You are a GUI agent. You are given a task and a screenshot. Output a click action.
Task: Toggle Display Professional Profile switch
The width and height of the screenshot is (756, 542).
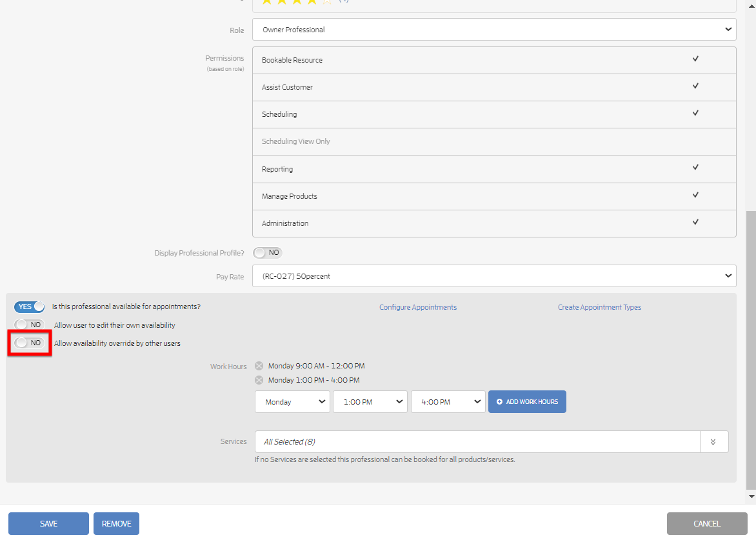(x=268, y=253)
